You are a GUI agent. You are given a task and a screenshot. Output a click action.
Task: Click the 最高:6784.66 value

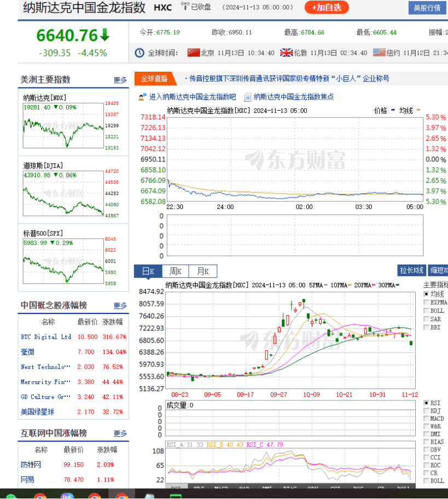304,32
